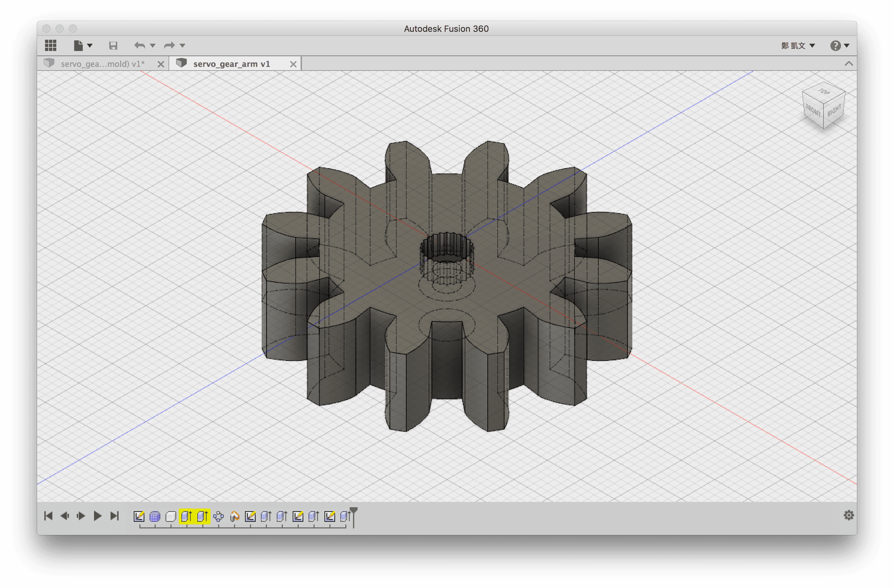Select the extrude between third and fourth sketches
The height and width of the screenshot is (588, 894).
pos(314,517)
